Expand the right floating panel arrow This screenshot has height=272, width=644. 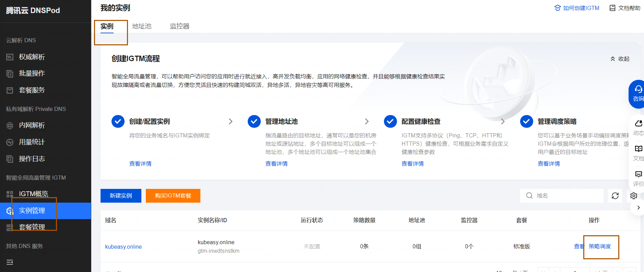638,207
